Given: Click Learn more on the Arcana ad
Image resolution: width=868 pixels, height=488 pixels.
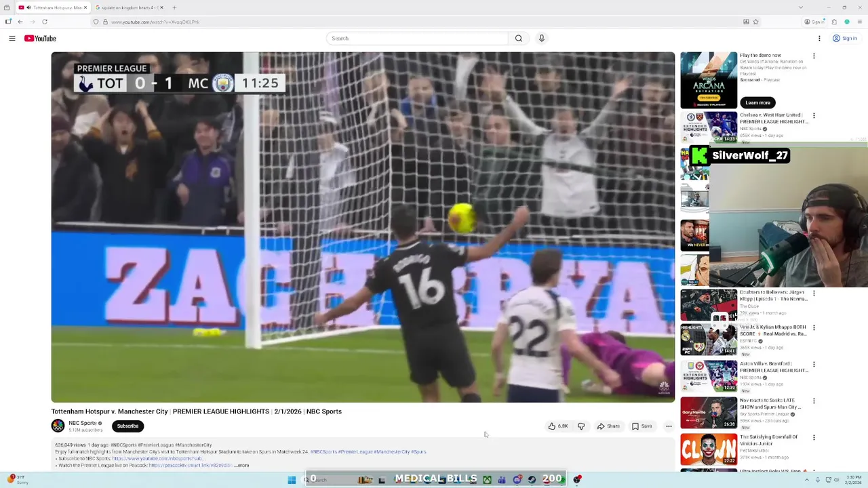Looking at the screenshot, I should click(757, 103).
